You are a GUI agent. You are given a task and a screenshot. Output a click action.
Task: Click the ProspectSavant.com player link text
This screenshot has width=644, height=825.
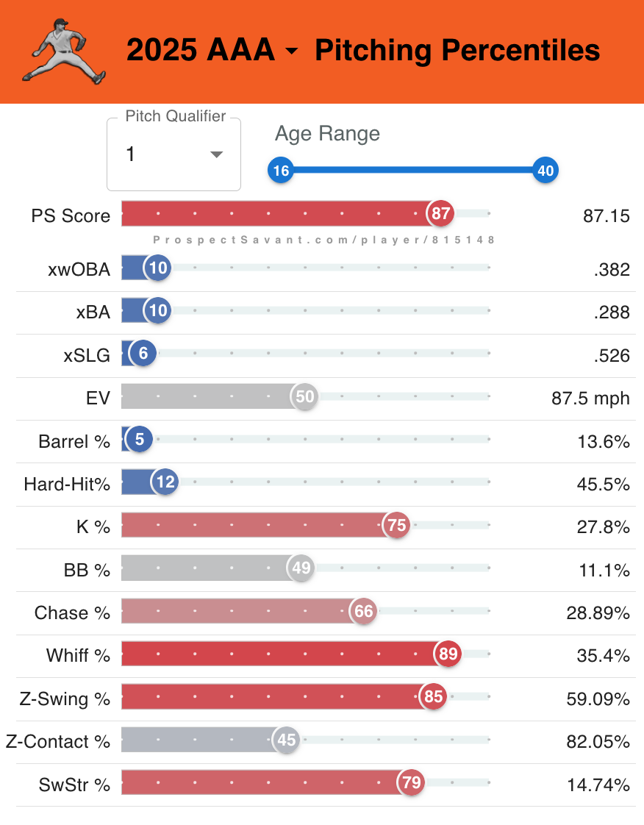click(323, 240)
